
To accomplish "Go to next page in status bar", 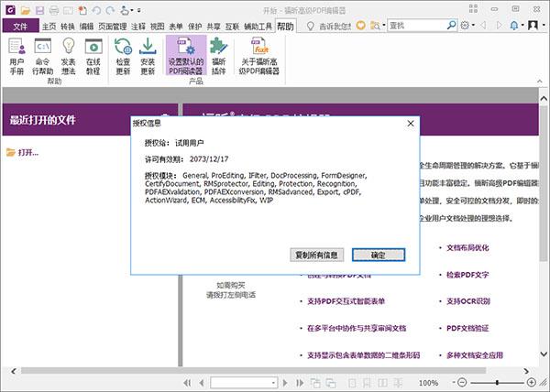I will (285, 383).
